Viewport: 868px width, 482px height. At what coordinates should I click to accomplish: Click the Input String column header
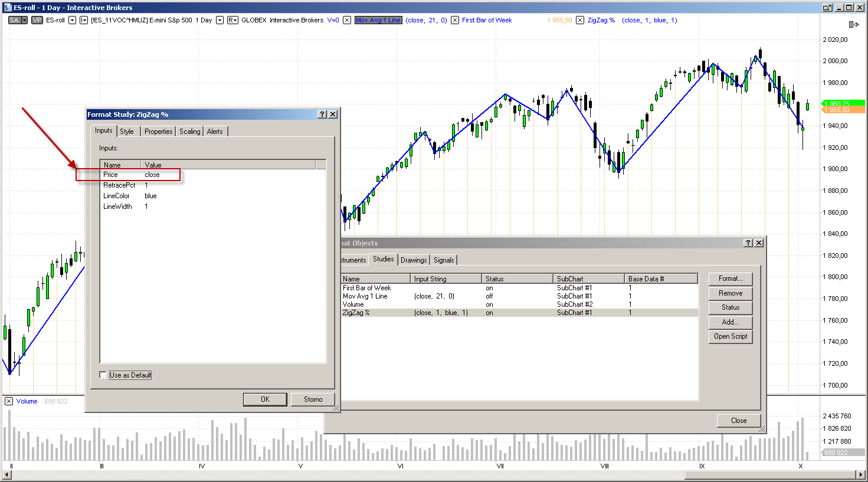click(446, 279)
